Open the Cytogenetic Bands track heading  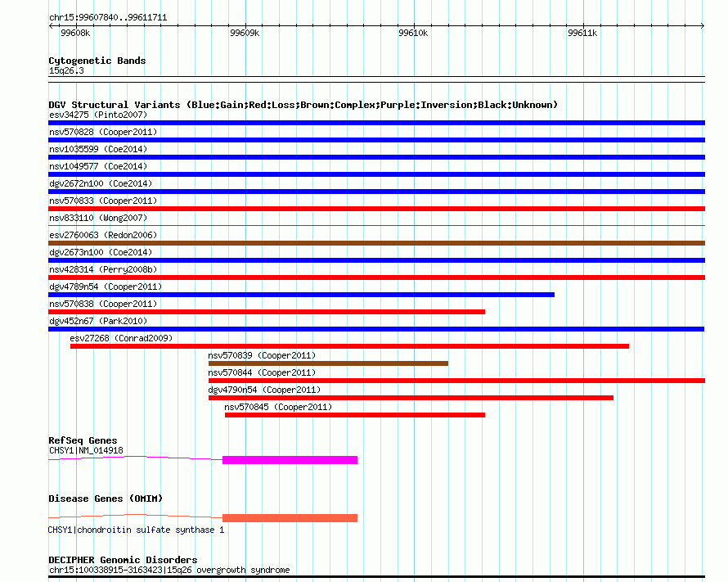click(x=97, y=61)
